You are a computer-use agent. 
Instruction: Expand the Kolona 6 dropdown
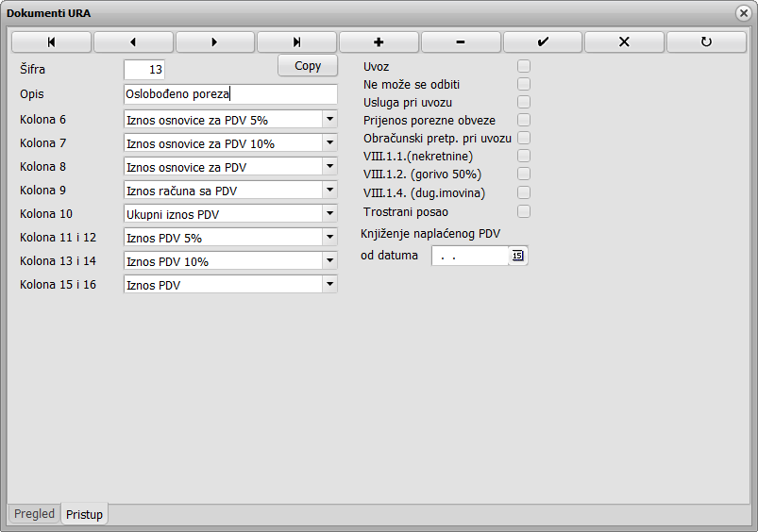click(x=329, y=119)
